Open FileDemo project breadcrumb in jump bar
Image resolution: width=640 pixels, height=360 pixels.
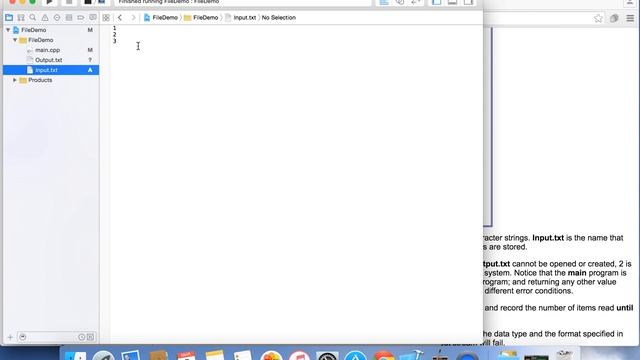coord(161,18)
